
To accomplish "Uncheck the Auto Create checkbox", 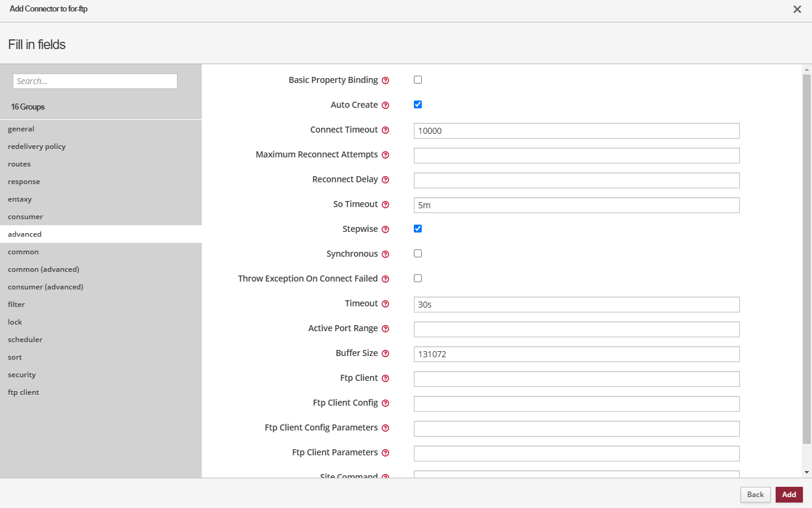I will 418,105.
